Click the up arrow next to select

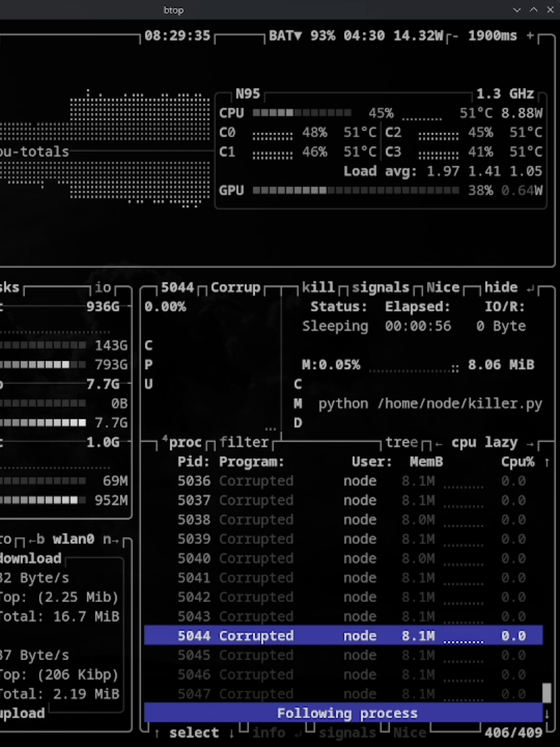point(157,733)
